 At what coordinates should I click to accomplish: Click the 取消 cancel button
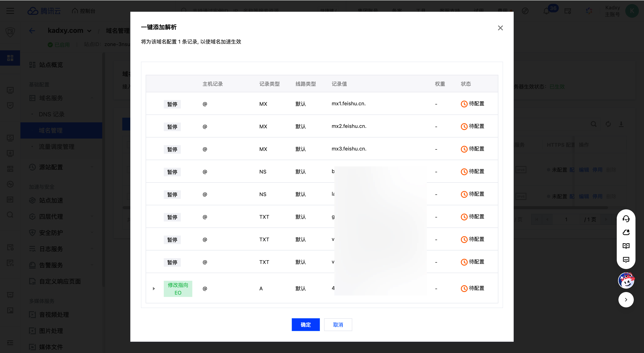(338, 324)
